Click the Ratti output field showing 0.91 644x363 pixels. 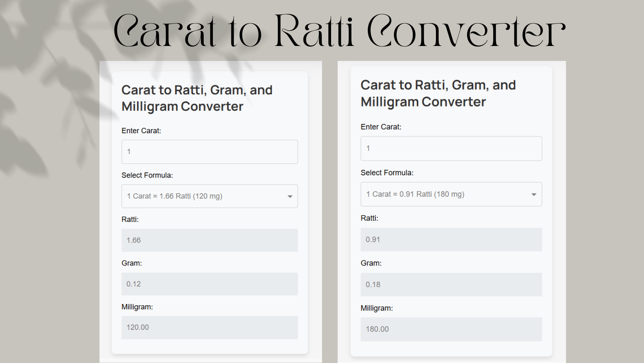coord(451,240)
